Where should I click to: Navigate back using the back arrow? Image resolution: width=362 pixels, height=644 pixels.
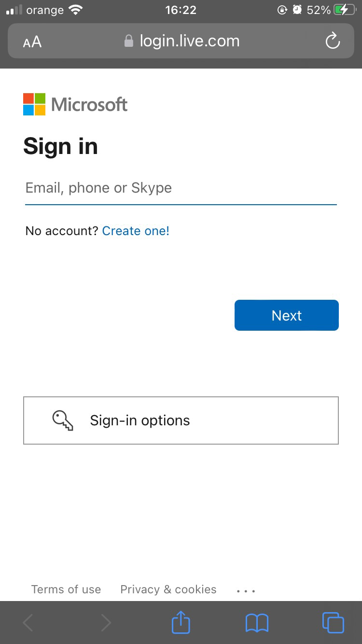click(x=27, y=623)
